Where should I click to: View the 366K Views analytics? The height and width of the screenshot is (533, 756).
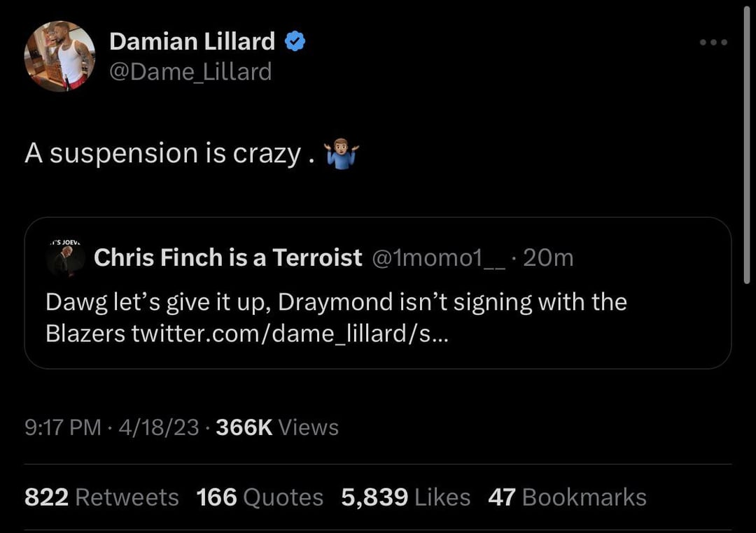pos(277,427)
